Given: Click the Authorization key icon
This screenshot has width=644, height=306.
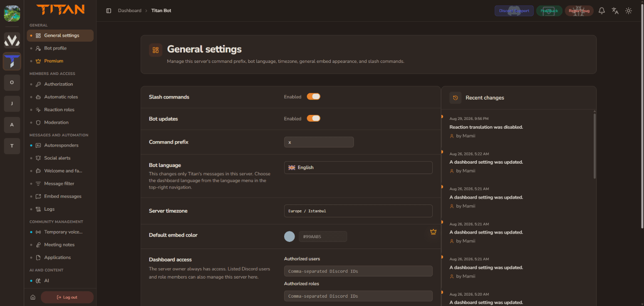Looking at the screenshot, I should click(38, 84).
